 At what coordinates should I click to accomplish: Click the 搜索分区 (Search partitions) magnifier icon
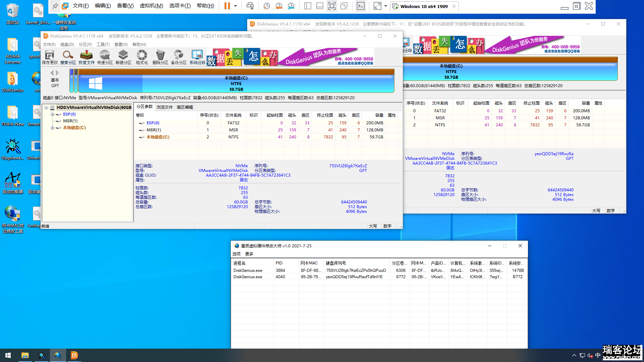(x=68, y=57)
